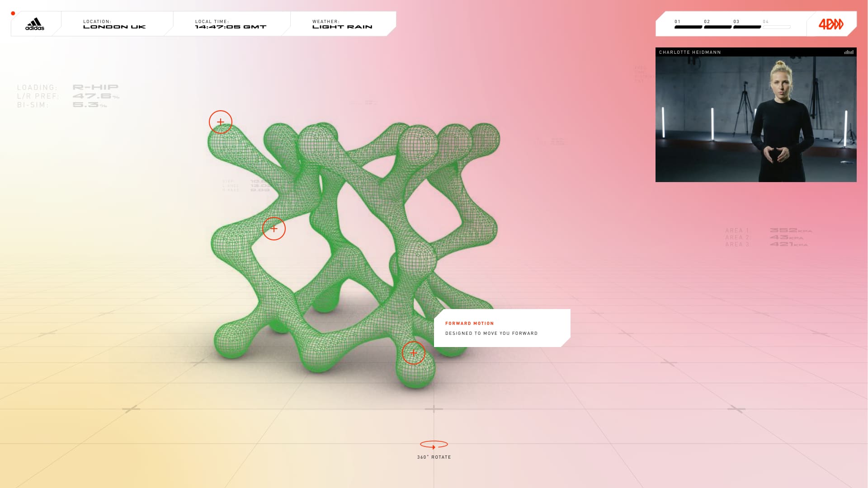This screenshot has width=868, height=488.
Task: Click the 360° Rotate label
Action: 434,457
